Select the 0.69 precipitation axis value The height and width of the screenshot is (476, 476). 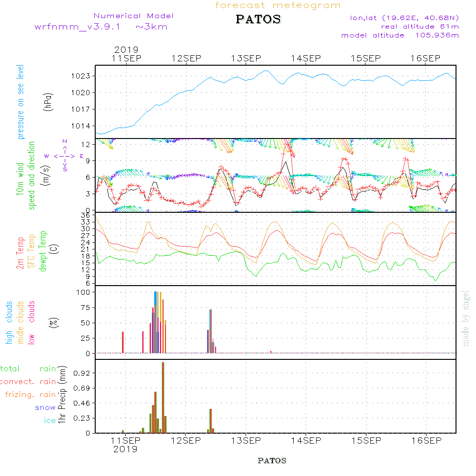(82, 388)
